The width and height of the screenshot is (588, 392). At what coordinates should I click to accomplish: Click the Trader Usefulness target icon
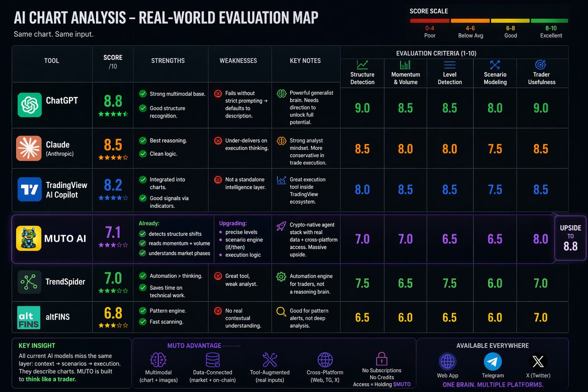point(541,65)
